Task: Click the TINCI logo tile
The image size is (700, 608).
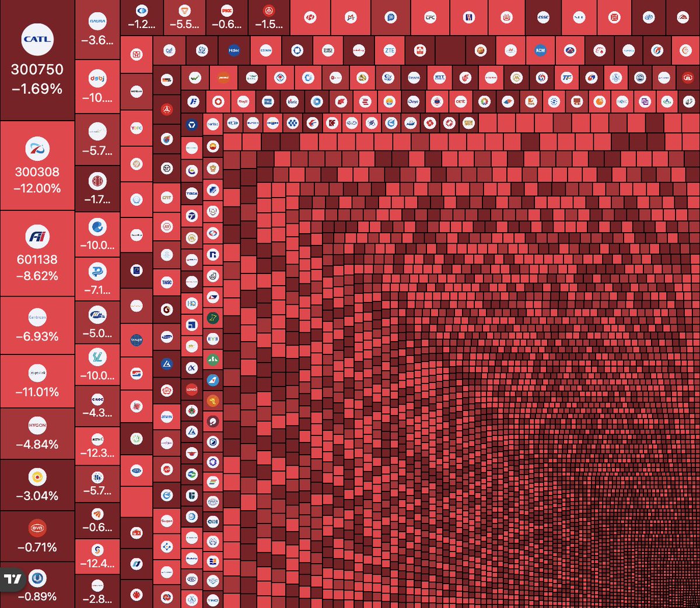Action: (x=213, y=600)
